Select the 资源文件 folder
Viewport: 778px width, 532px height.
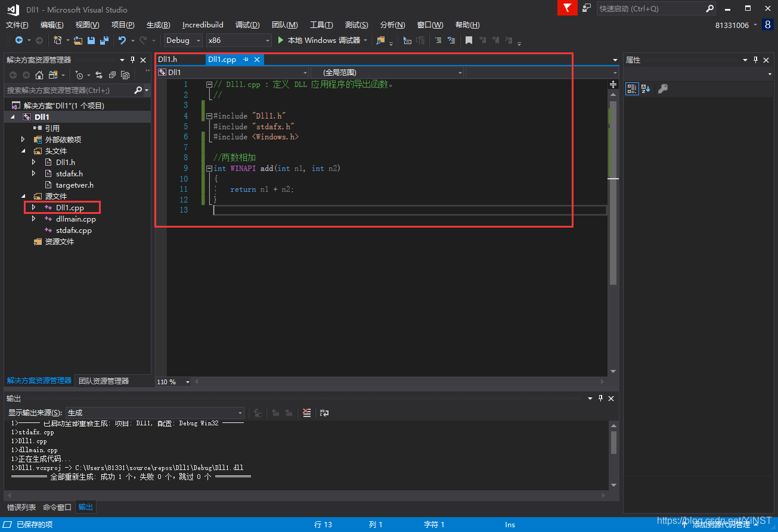point(60,241)
